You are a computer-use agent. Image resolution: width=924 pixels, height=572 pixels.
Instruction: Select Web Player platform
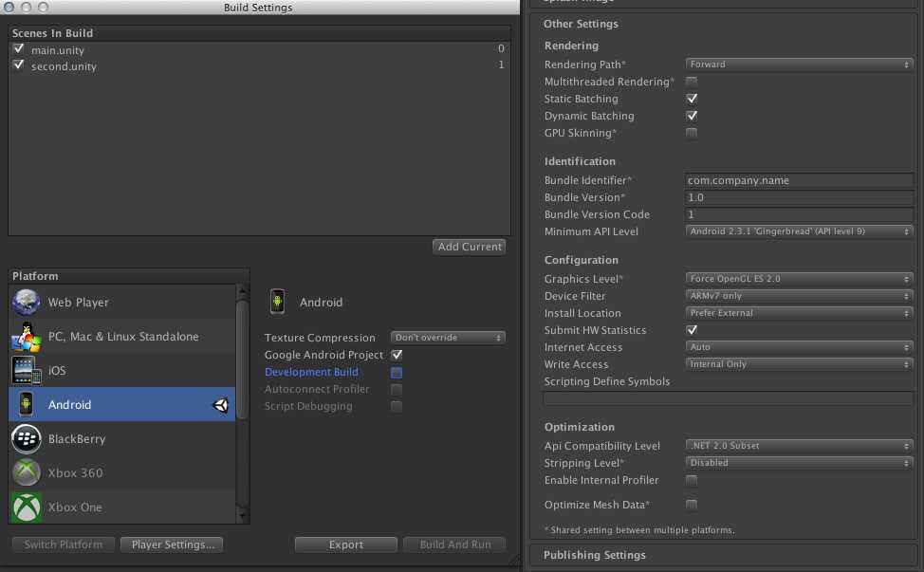tap(122, 303)
